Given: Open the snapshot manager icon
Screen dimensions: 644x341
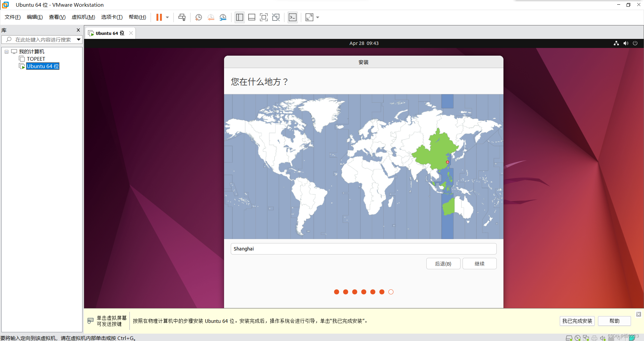Looking at the screenshot, I should [x=223, y=17].
